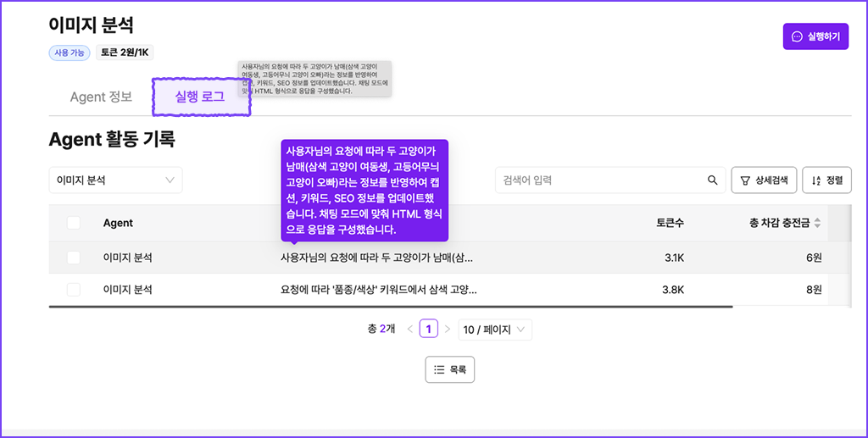This screenshot has width=868, height=438.
Task: Click the 검색어 입력 search field
Action: click(x=600, y=180)
